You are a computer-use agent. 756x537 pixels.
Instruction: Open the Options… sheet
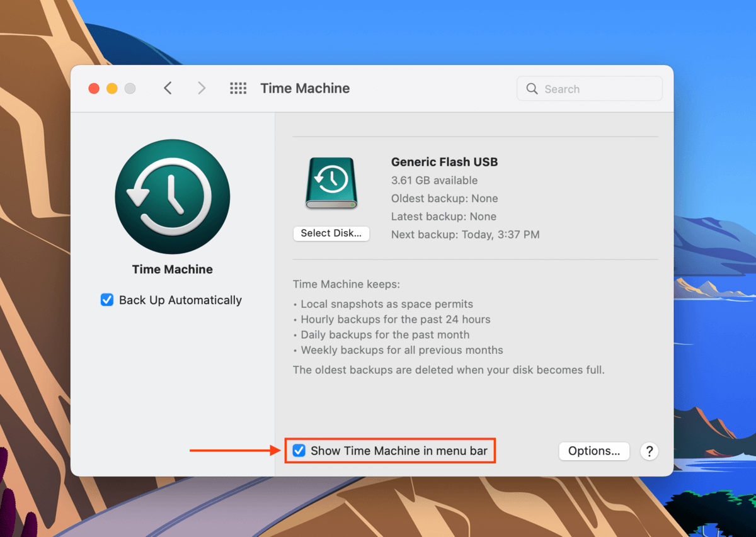pos(594,451)
